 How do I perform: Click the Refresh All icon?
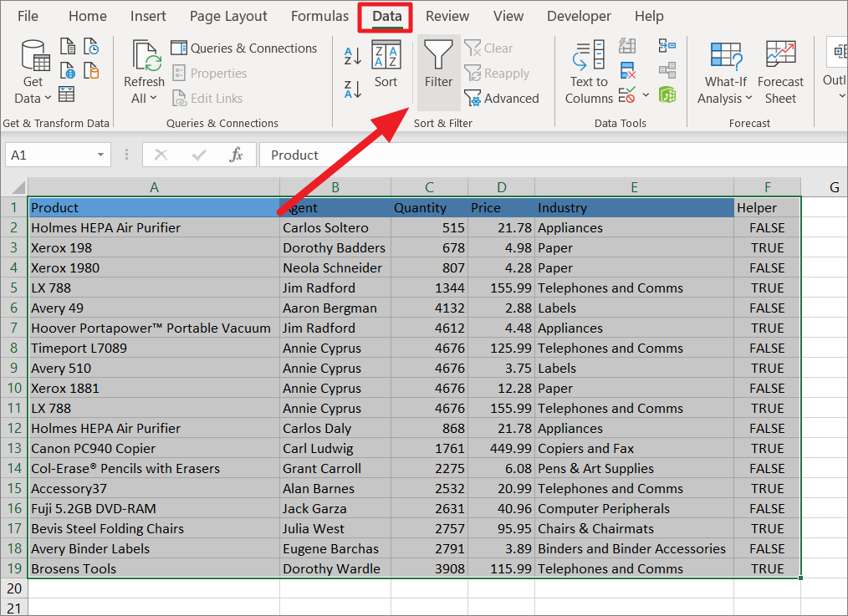coord(146,56)
